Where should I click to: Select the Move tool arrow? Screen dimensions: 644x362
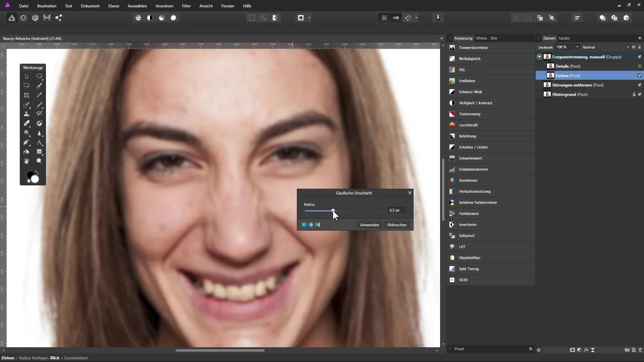tap(26, 76)
